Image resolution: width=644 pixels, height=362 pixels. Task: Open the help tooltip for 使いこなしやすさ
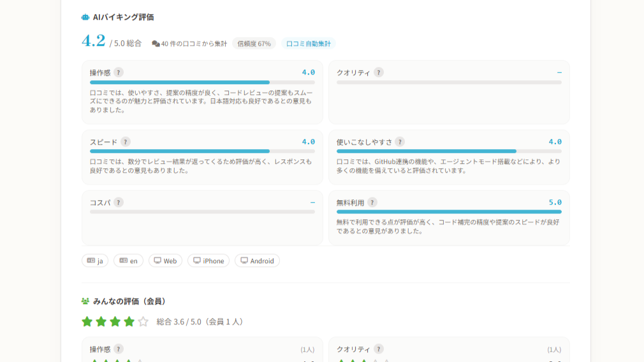[x=400, y=142]
